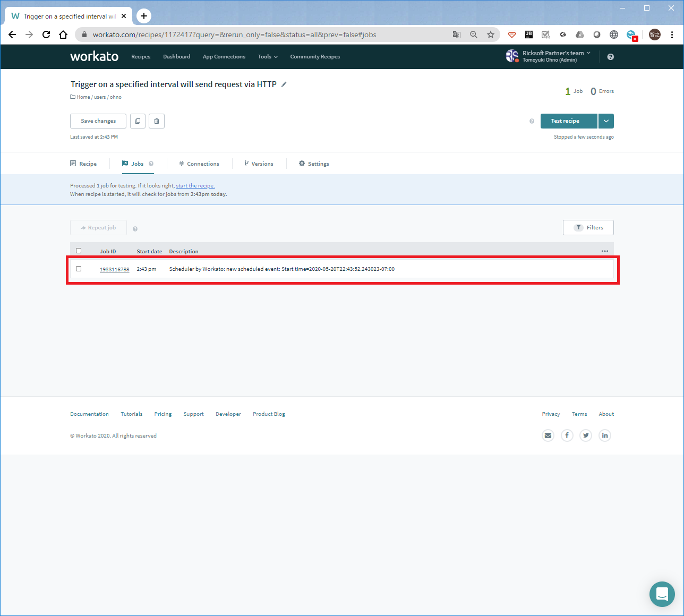Screen dimensions: 684x616
Task: Expand Ricksoft Partner's team menu
Action: [556, 53]
